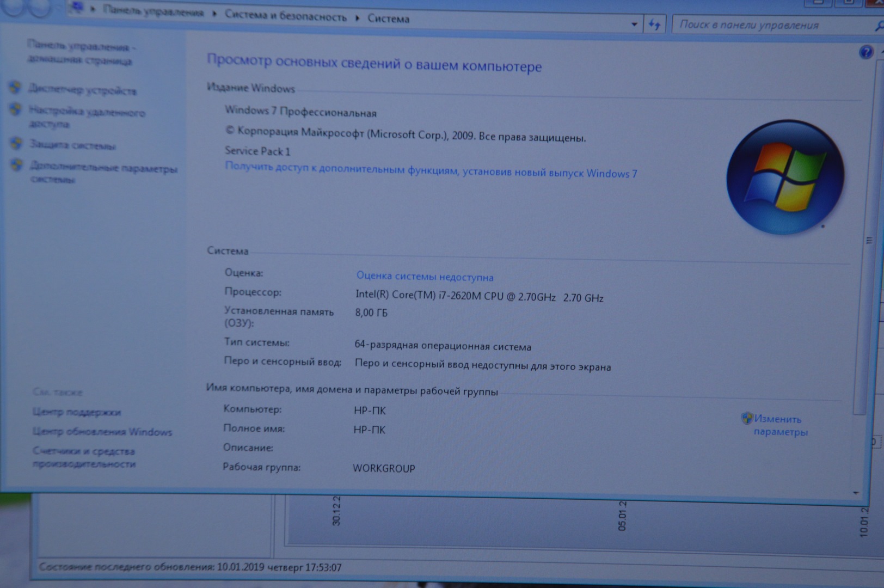The image size is (884, 588).
Task: Go to Система и безопасность in the breadcrumb
Action: [285, 16]
